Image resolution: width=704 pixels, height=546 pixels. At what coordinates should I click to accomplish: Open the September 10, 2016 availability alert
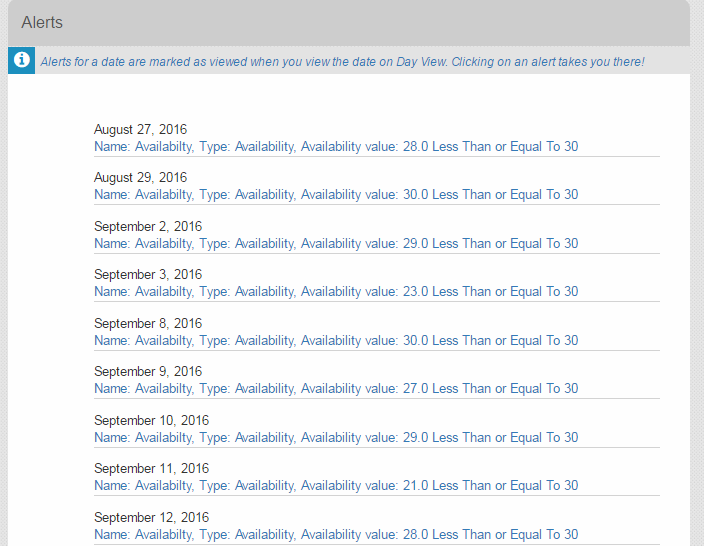point(336,437)
